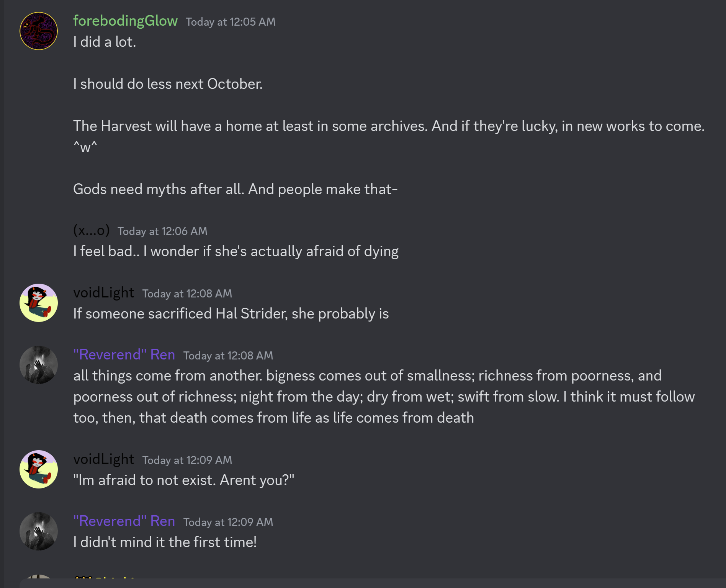Open the "Reverend" Ren username at 12:09 AM
The image size is (726, 588).
124,521
